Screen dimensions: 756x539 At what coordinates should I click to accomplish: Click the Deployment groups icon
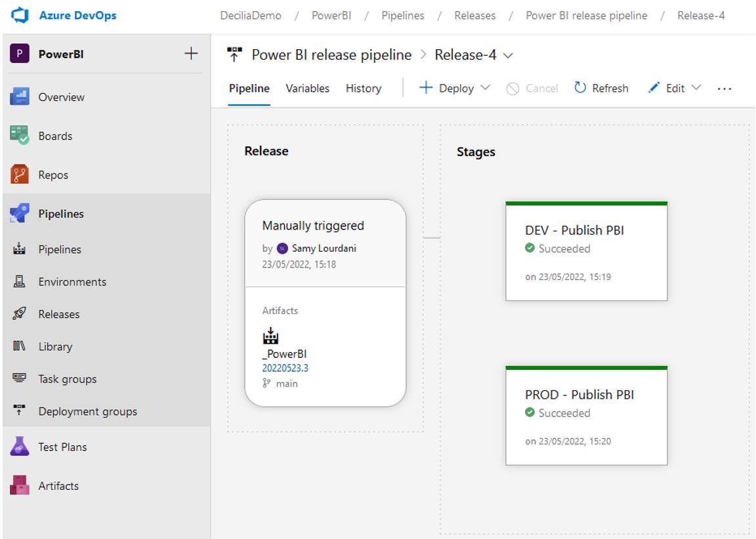(19, 410)
